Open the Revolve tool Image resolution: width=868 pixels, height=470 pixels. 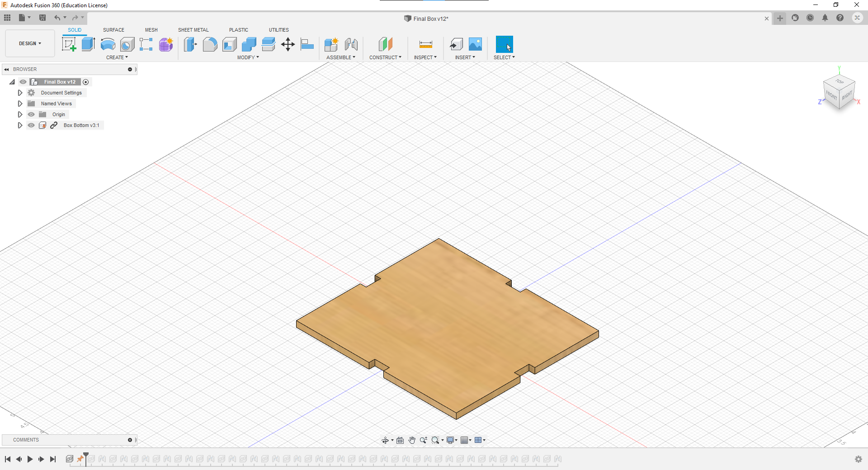[x=107, y=44]
